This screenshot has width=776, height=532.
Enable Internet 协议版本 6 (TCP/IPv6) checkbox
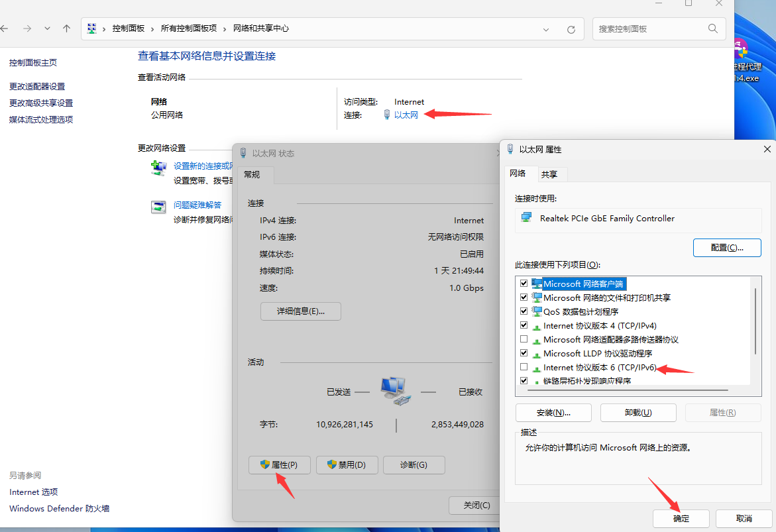(524, 367)
